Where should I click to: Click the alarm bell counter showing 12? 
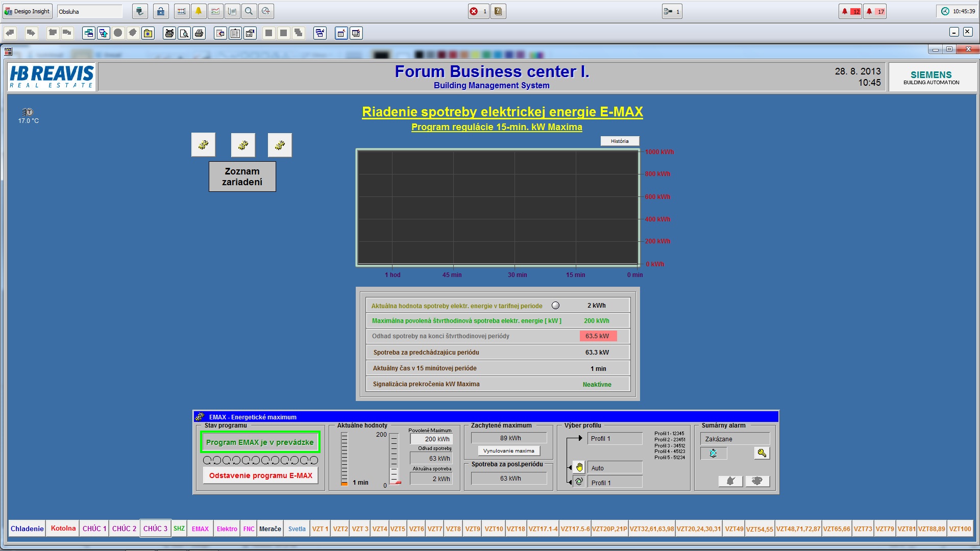pos(851,11)
